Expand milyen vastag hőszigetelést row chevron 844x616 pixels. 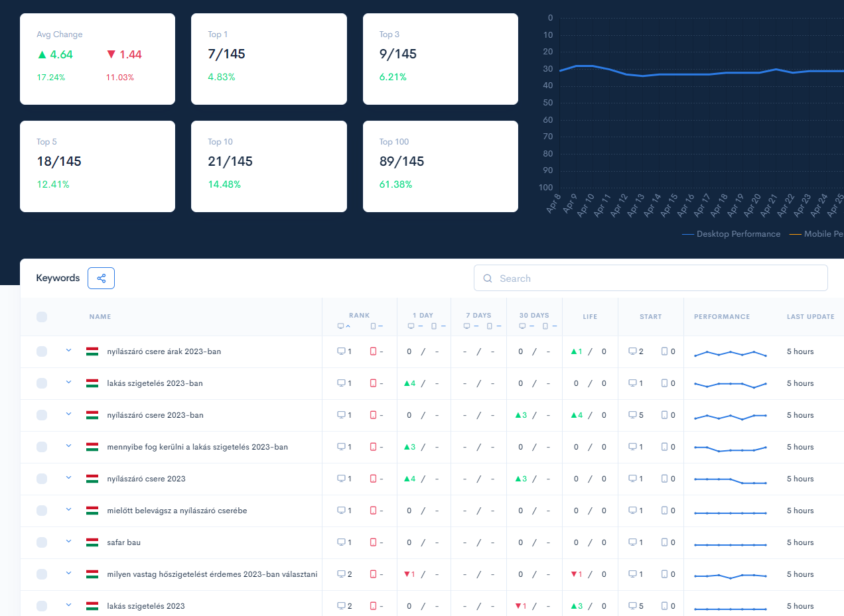click(x=68, y=573)
